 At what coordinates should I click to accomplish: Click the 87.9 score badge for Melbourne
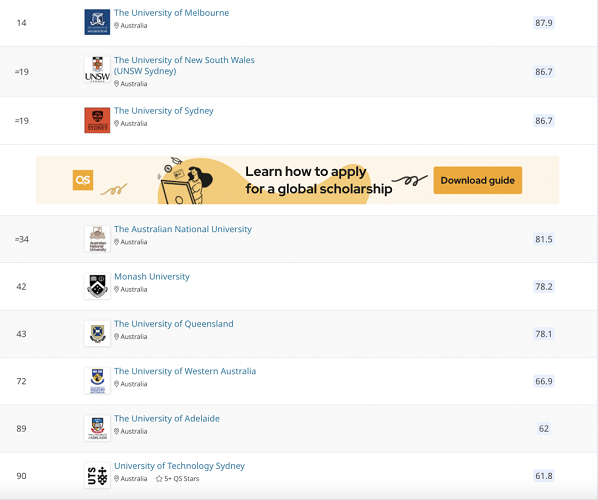point(543,23)
